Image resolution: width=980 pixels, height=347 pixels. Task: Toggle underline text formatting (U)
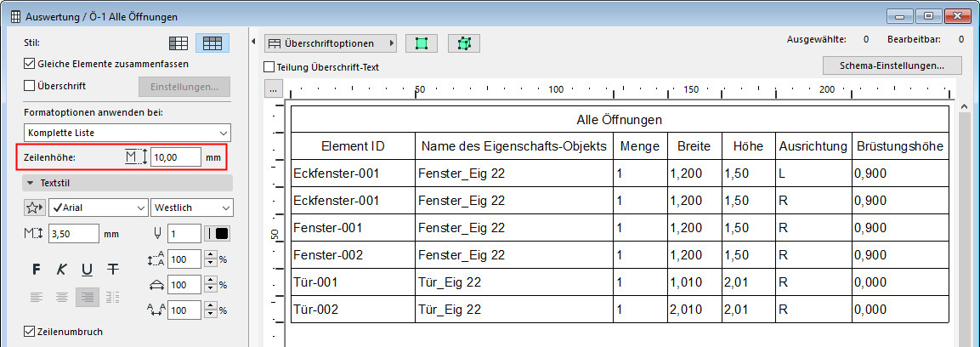87,270
